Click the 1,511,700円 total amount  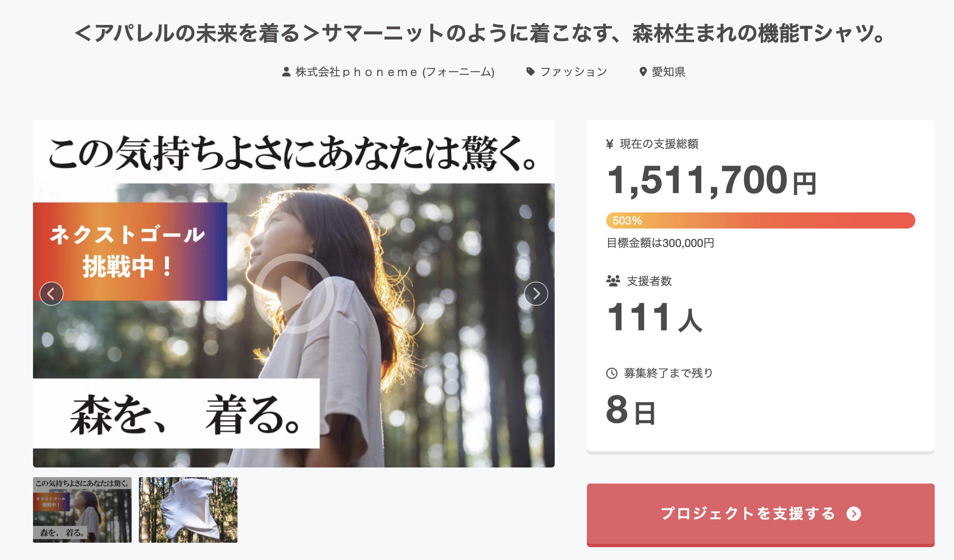pos(711,181)
